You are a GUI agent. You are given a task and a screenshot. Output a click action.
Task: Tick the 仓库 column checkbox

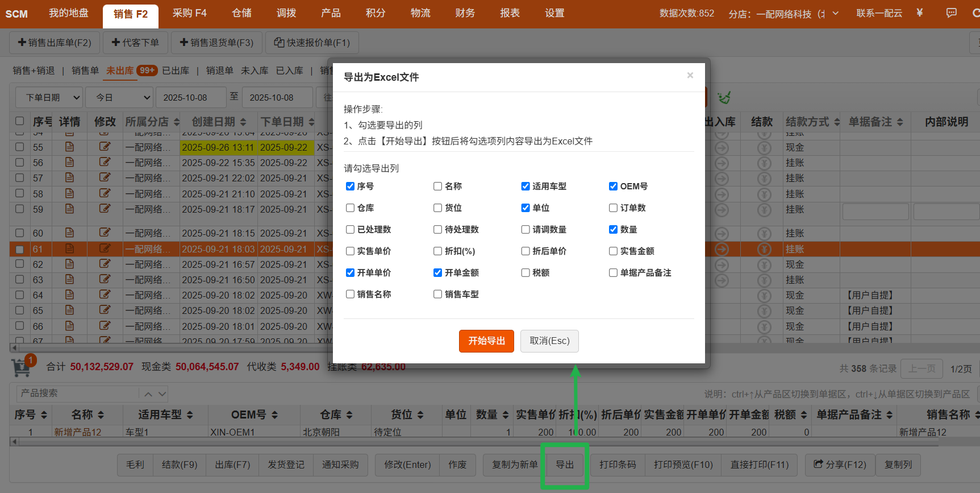350,208
